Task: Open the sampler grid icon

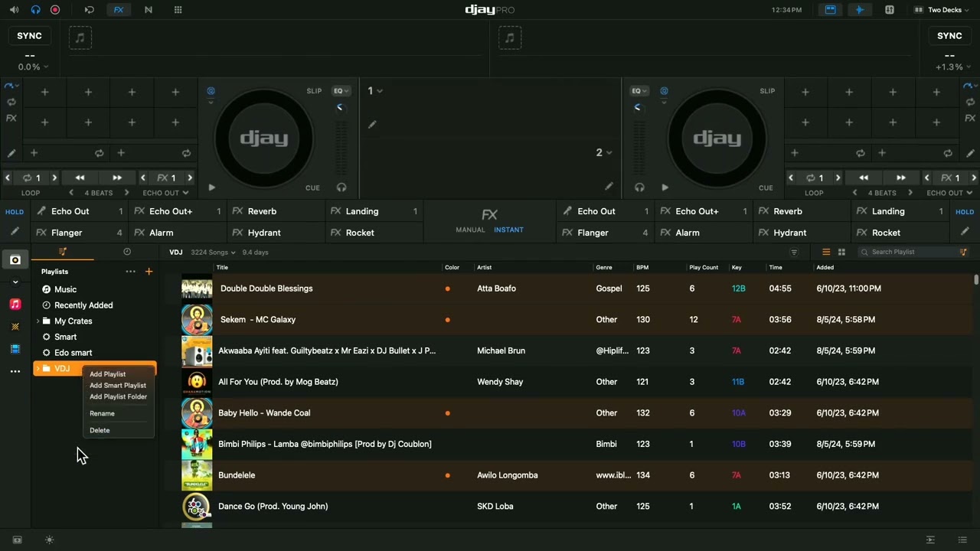Action: 178,10
